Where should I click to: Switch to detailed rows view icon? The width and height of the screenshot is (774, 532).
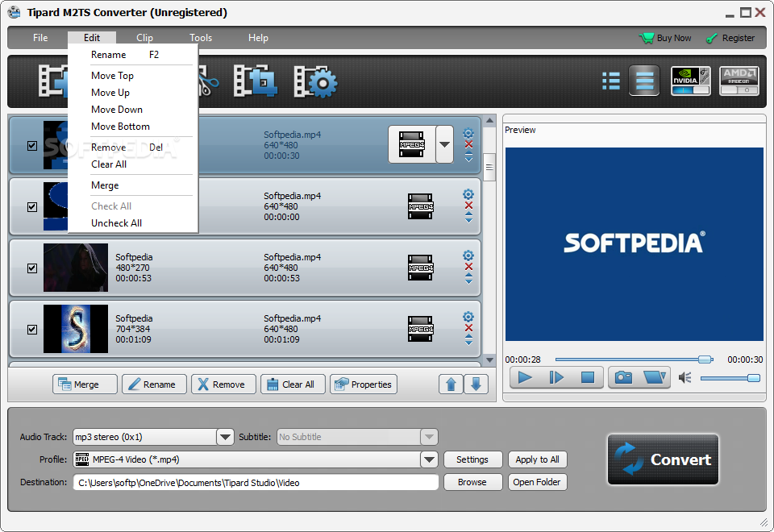pyautogui.click(x=644, y=81)
